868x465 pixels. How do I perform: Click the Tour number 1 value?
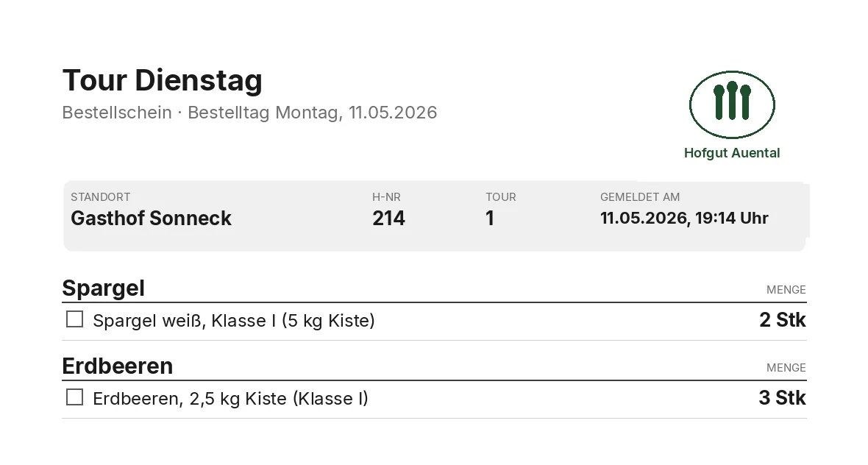click(490, 218)
